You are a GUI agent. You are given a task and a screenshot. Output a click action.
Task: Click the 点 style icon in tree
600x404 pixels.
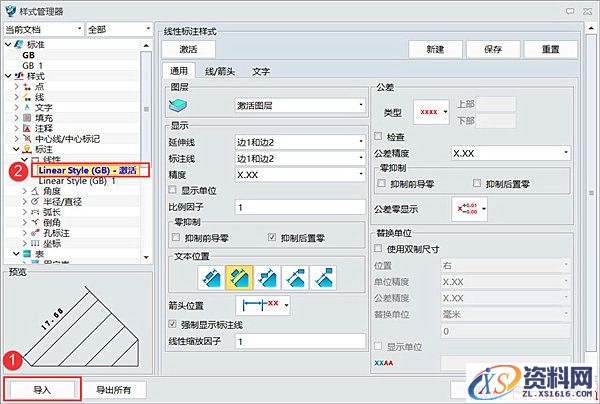27,87
